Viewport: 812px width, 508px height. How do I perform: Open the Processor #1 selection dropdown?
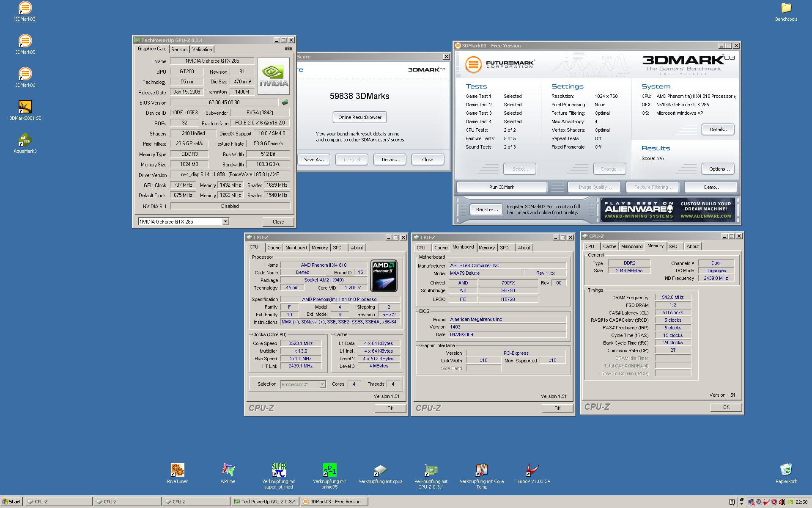(x=322, y=384)
